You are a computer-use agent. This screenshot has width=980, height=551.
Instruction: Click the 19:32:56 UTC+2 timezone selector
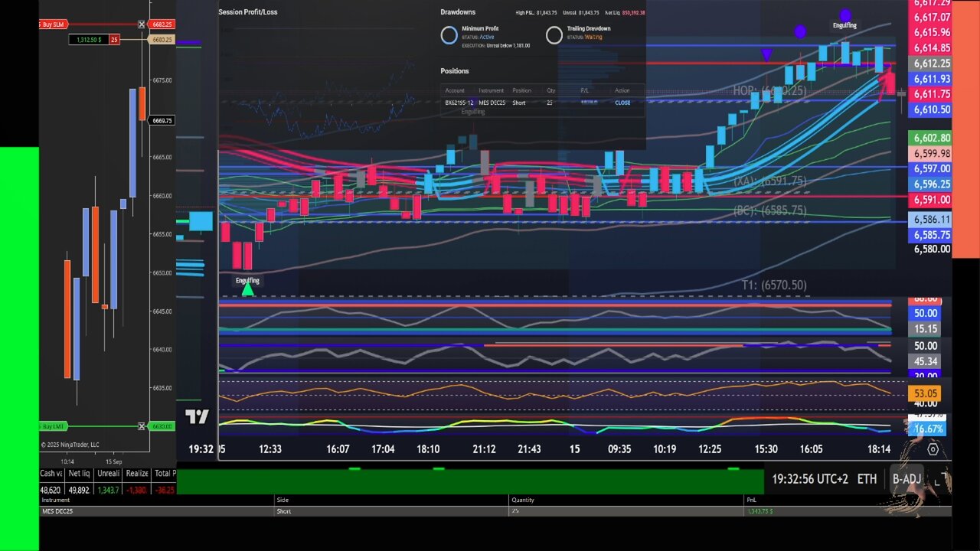[810, 479]
